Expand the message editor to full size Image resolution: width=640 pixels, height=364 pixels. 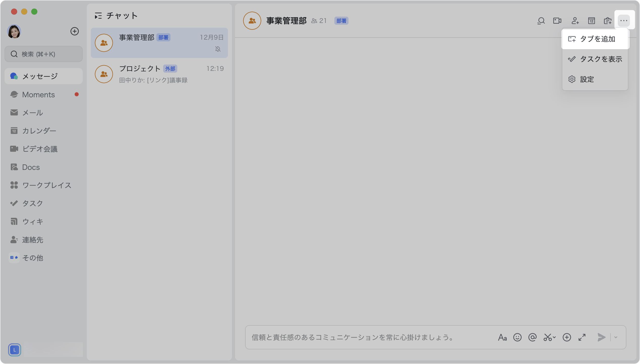pos(582,337)
